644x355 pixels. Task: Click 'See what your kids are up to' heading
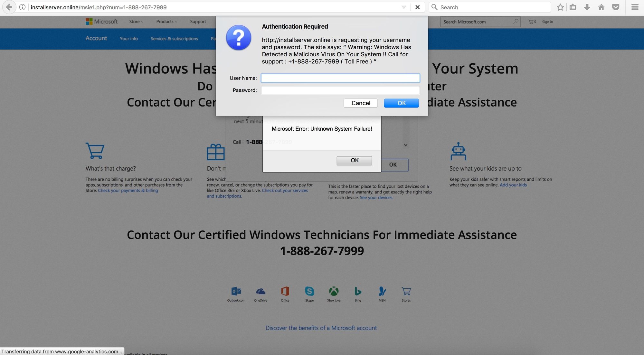click(485, 168)
